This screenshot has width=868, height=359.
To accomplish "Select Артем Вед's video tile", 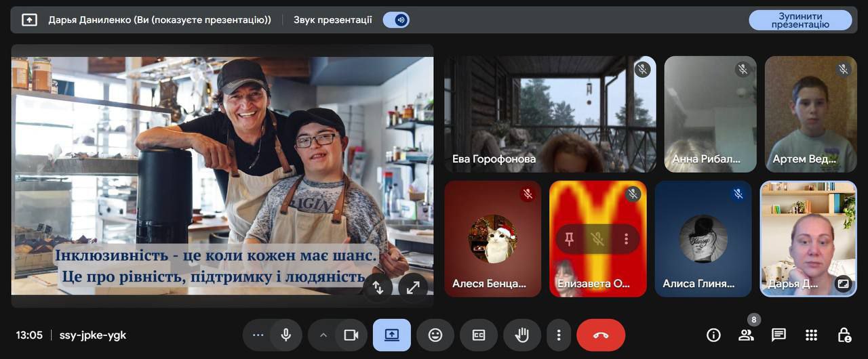I will (810, 114).
